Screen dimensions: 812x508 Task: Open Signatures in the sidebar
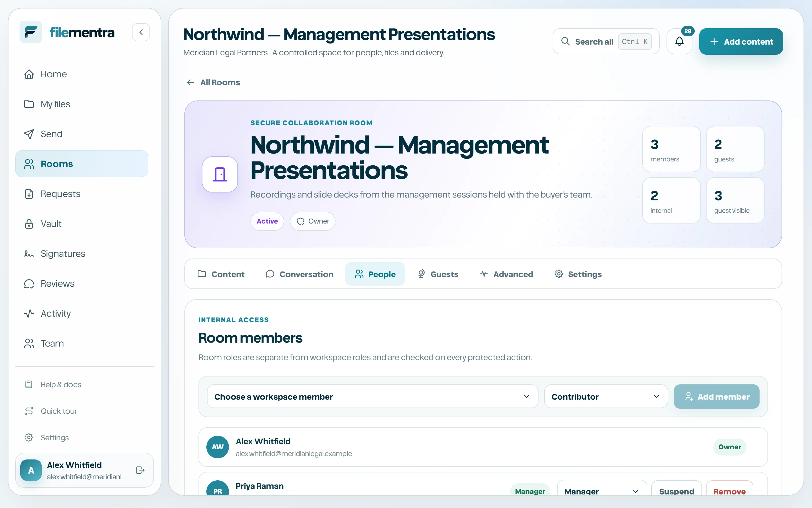pyautogui.click(x=81, y=253)
